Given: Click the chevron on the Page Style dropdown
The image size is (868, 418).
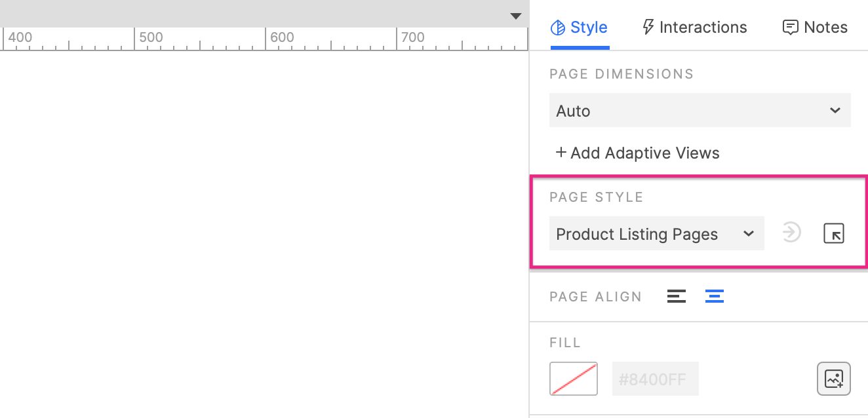Looking at the screenshot, I should click(749, 234).
